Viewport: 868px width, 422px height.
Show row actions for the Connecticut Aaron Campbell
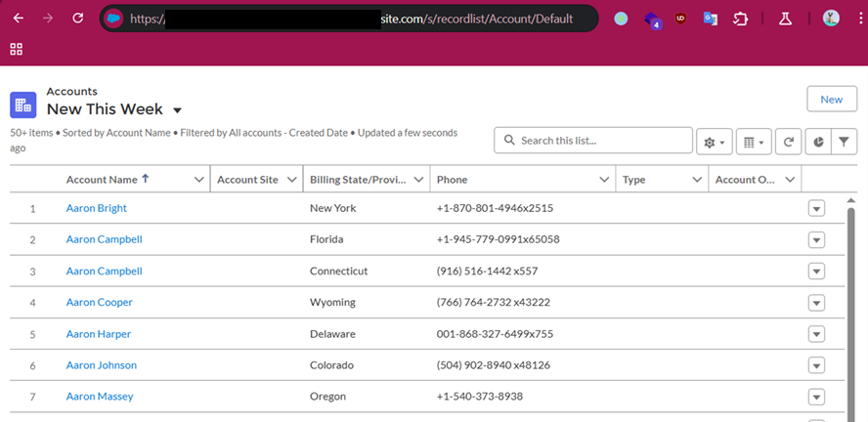816,272
